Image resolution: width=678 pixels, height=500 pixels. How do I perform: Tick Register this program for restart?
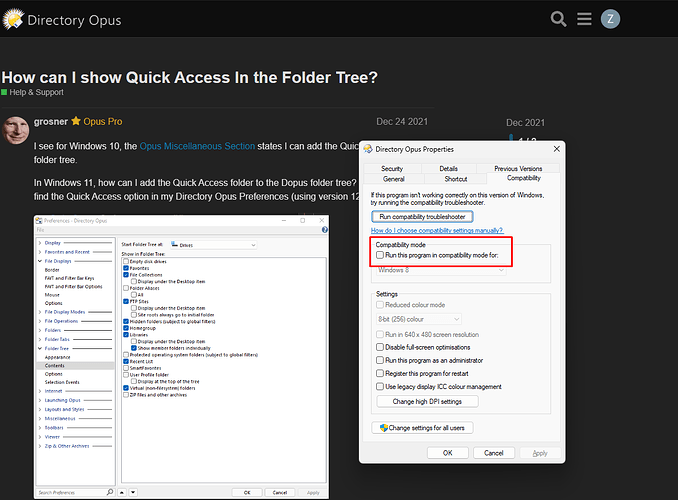[380, 373]
